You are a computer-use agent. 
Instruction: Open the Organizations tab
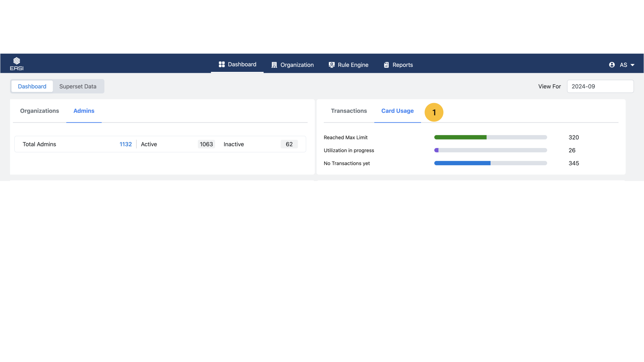[40, 111]
